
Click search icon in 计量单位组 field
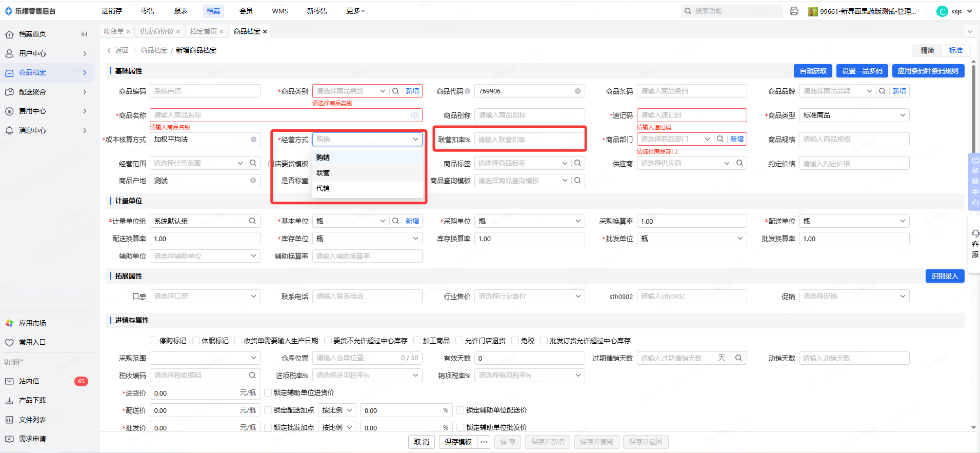tap(252, 221)
